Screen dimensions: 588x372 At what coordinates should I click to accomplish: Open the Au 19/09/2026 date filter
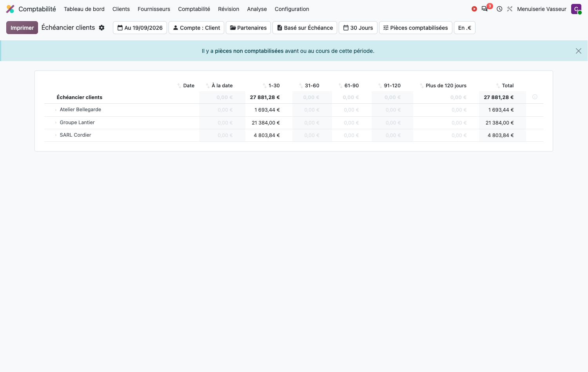click(x=140, y=28)
